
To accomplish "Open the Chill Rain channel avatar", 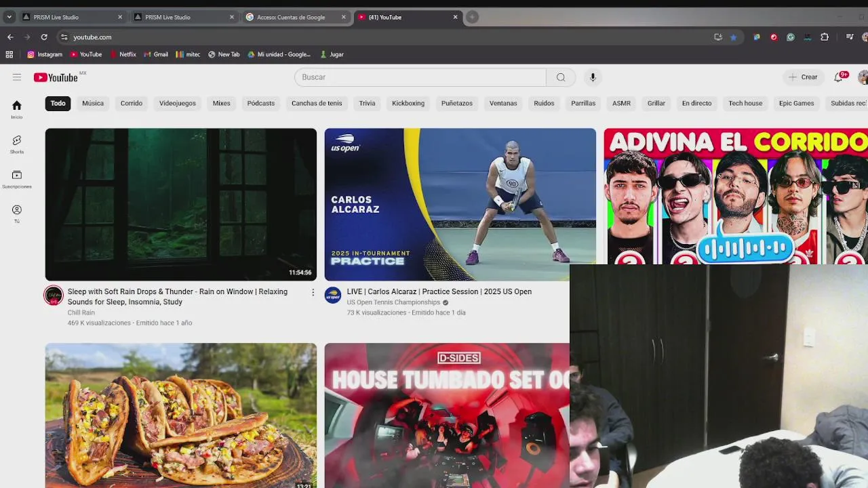I will click(54, 296).
